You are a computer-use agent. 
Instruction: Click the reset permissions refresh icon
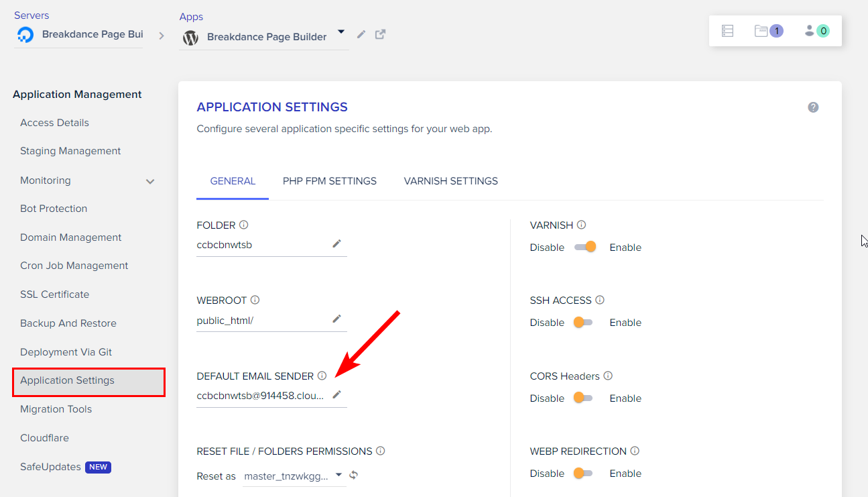[x=354, y=476]
